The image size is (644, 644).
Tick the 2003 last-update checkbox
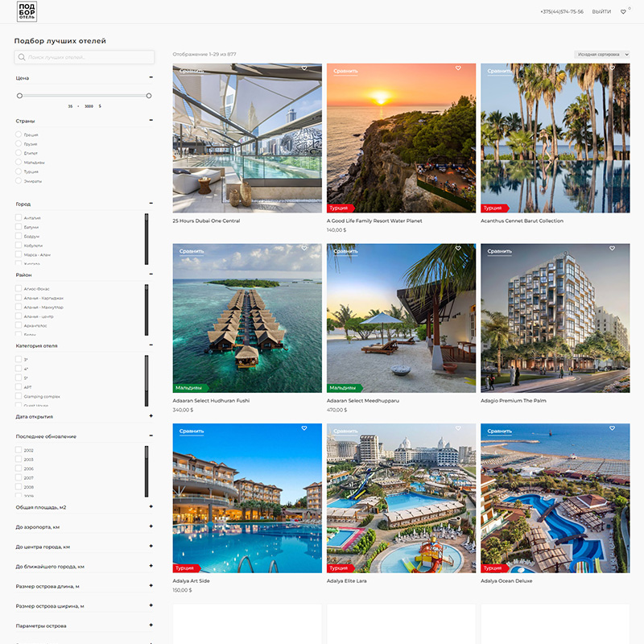19,460
